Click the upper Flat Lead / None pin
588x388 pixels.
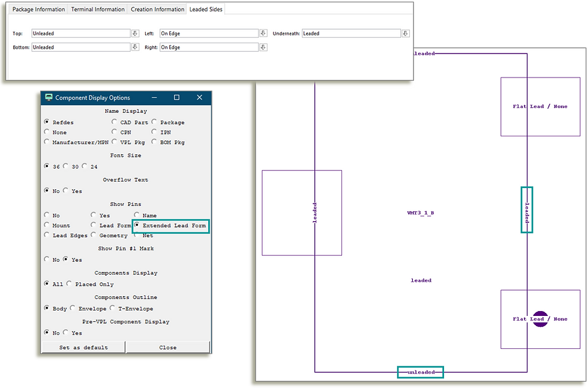(541, 106)
